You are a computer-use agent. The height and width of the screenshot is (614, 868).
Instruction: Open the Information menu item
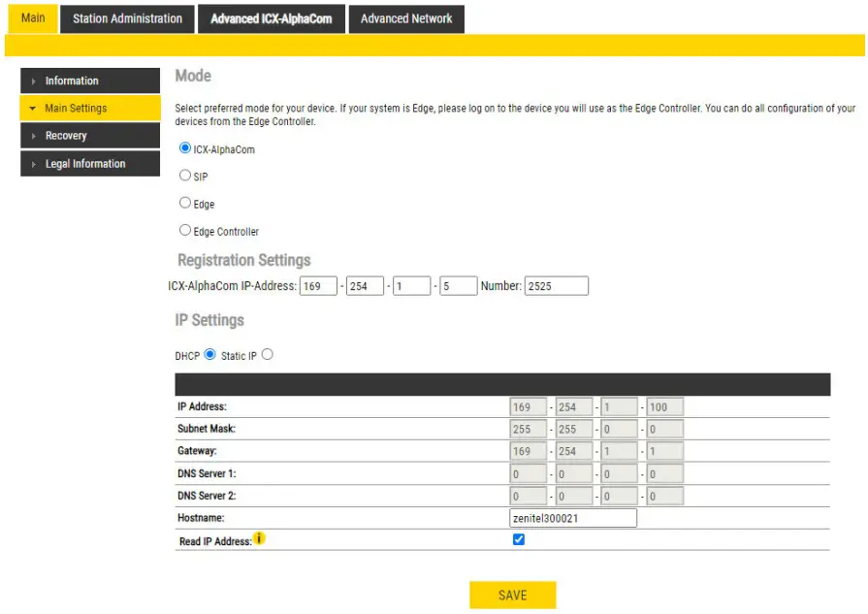click(90, 81)
